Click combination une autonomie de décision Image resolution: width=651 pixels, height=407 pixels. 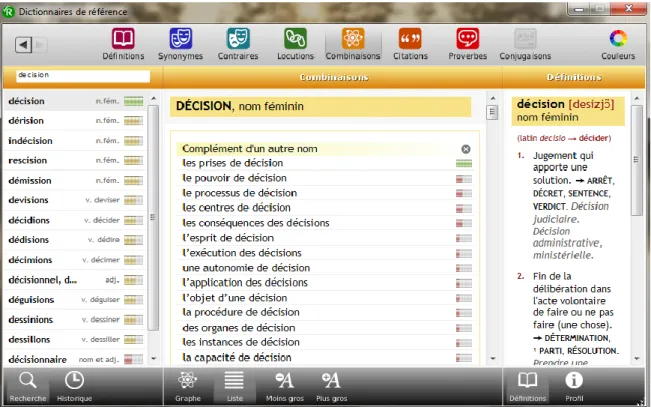246,268
